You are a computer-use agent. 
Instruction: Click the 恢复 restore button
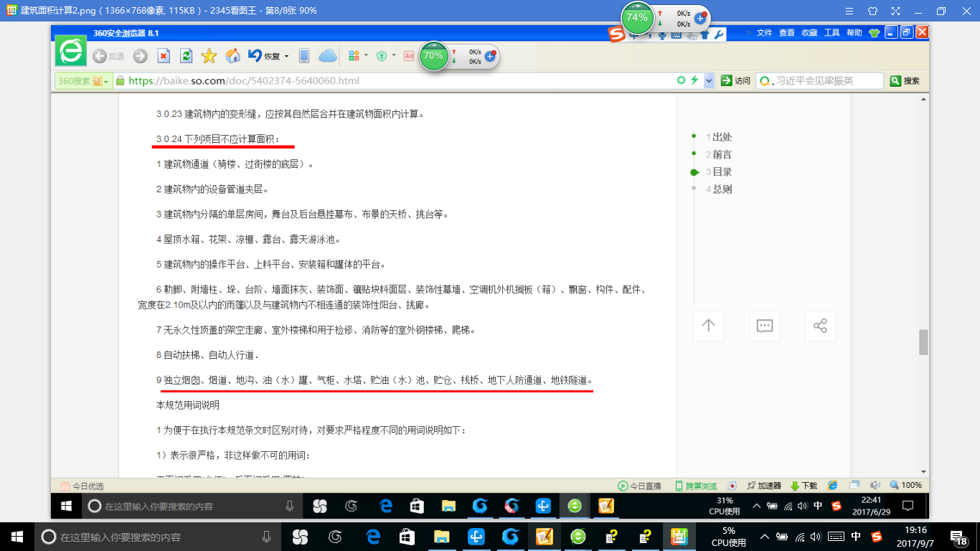point(265,56)
